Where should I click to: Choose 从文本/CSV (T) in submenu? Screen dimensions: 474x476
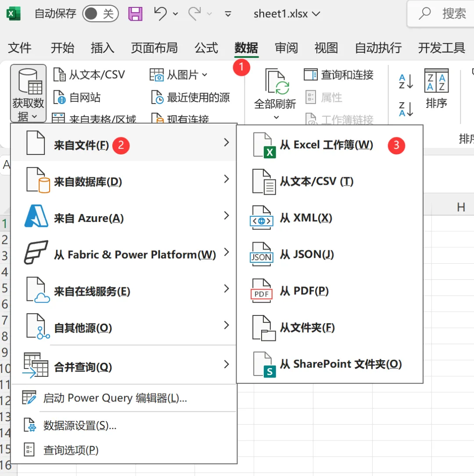coord(330,182)
